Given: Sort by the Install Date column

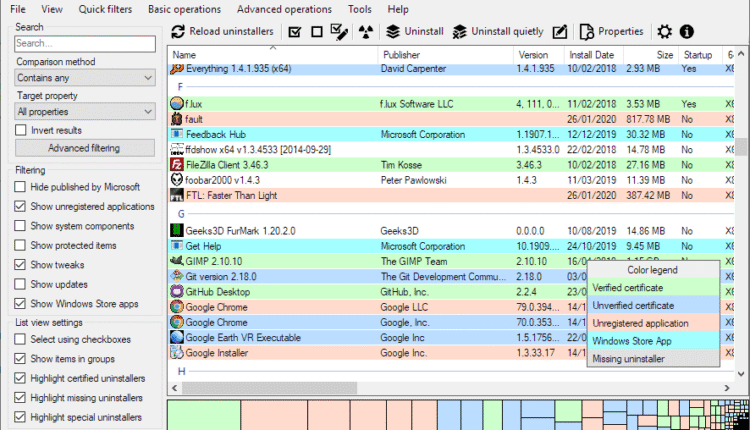Looking at the screenshot, I should pyautogui.click(x=594, y=55).
